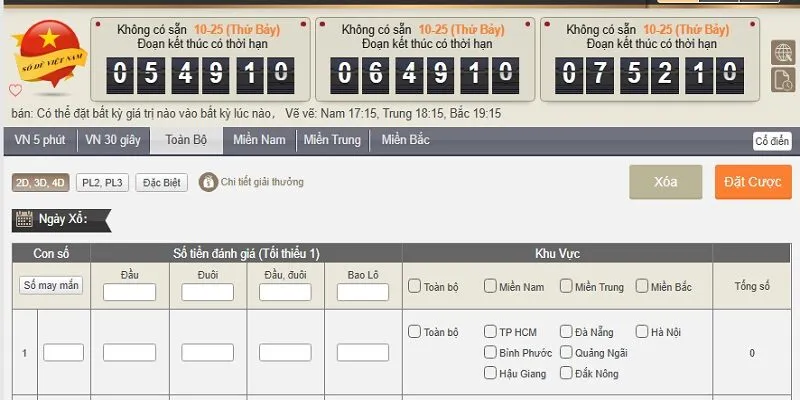Click row 1 Bao Lô input field
The width and height of the screenshot is (800, 400).
[363, 353]
